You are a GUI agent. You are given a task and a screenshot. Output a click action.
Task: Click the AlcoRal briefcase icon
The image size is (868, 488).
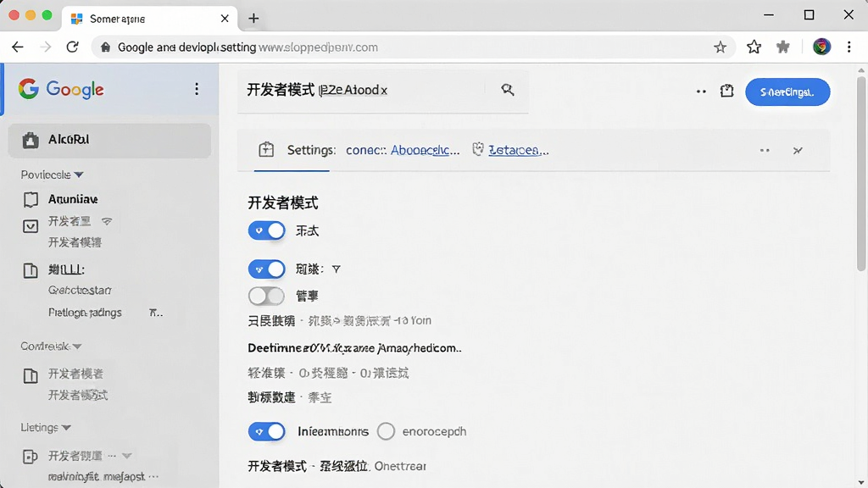tap(31, 140)
